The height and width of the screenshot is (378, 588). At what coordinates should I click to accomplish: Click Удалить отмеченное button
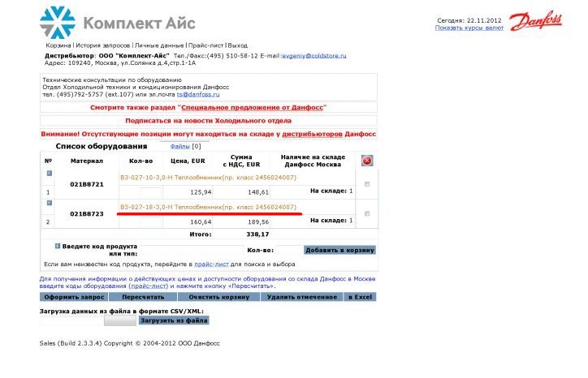tap(302, 297)
